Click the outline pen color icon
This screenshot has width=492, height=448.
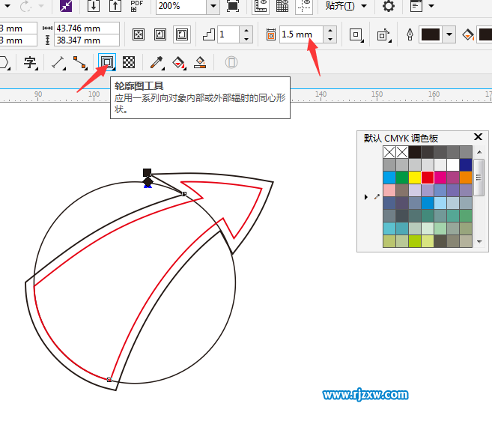point(410,34)
